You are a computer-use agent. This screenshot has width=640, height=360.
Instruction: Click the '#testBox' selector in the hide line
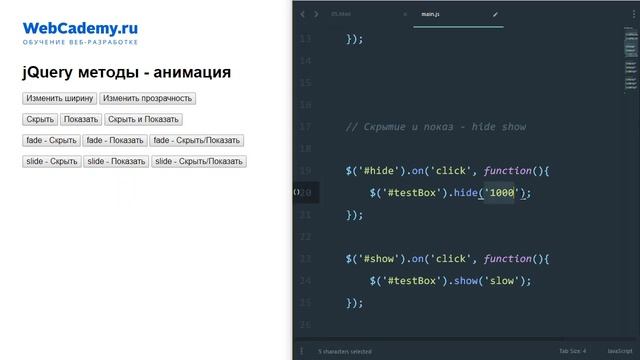tap(412, 193)
